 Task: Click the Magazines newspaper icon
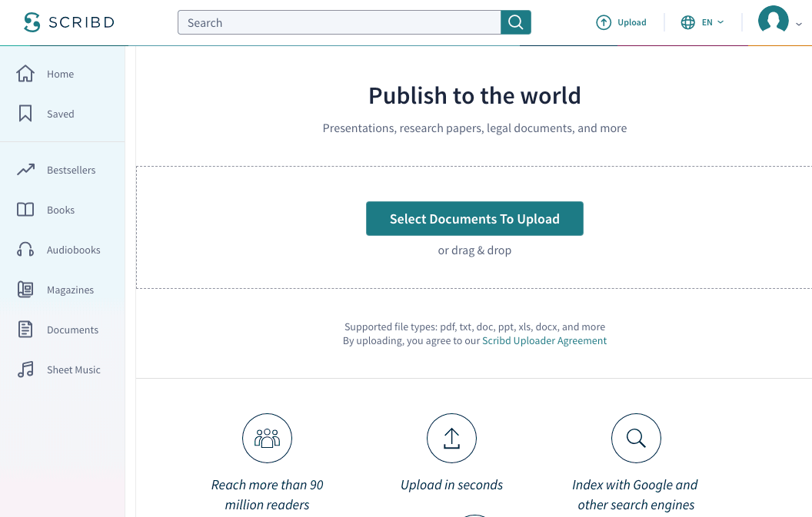tap(25, 290)
